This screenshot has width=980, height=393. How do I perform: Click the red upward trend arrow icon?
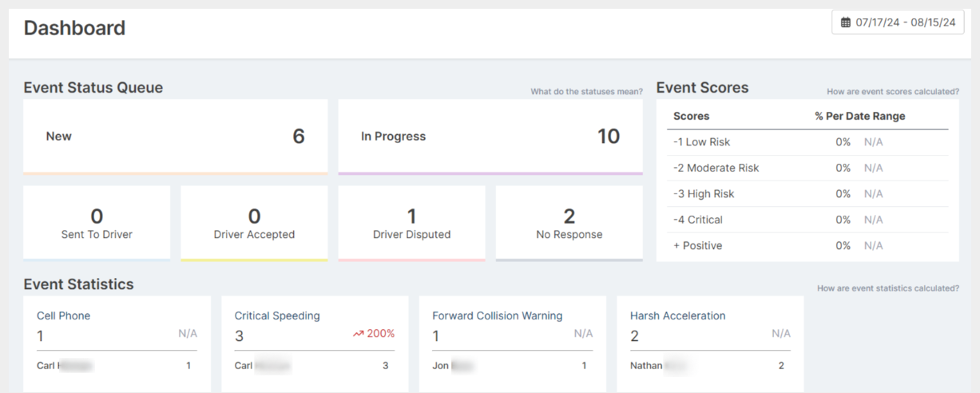point(359,334)
